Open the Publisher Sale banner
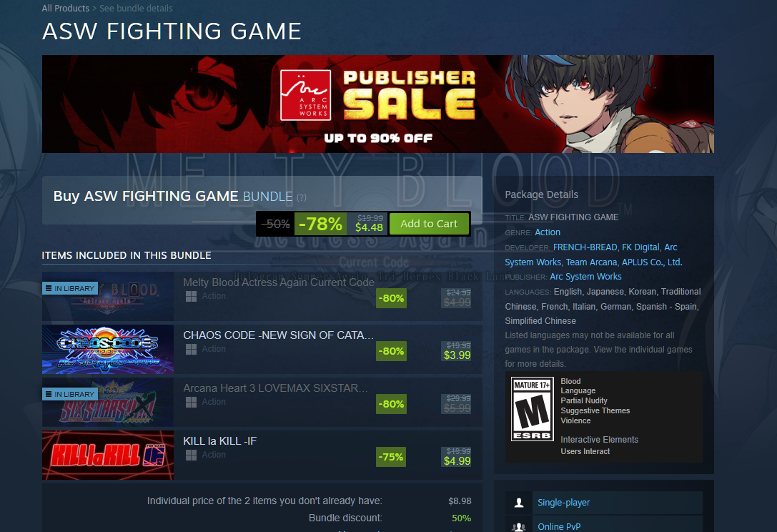This screenshot has width=777, height=532. click(x=378, y=104)
